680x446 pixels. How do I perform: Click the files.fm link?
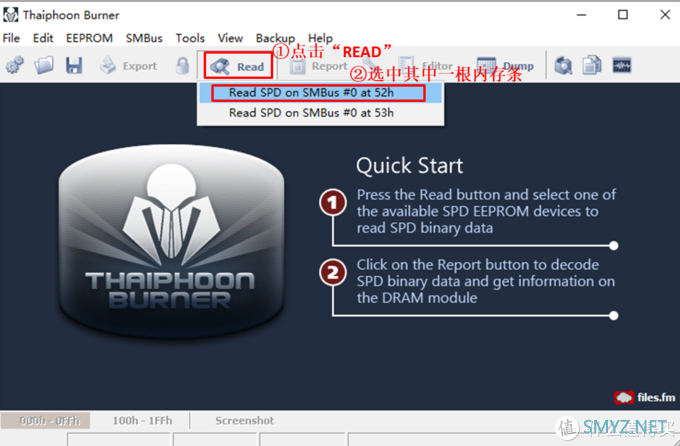[x=644, y=397]
